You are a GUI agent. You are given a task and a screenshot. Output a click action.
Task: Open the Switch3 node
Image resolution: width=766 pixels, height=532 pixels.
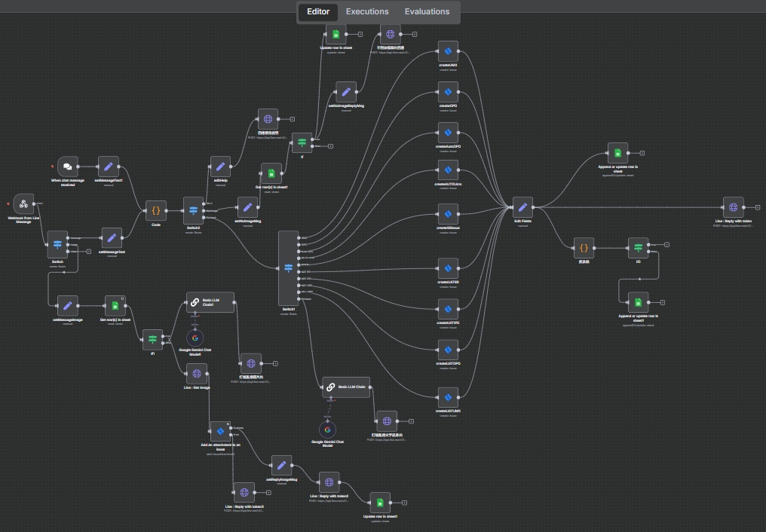coord(194,210)
